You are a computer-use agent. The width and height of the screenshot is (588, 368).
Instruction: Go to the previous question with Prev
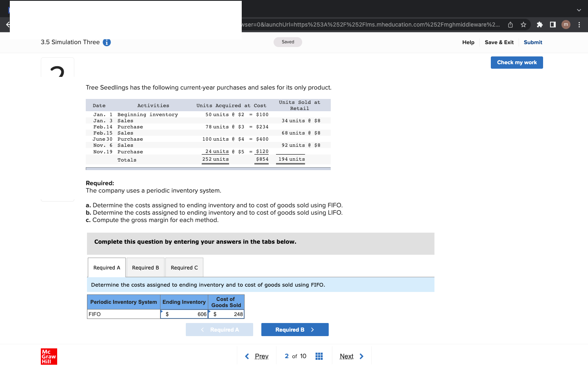click(257, 356)
